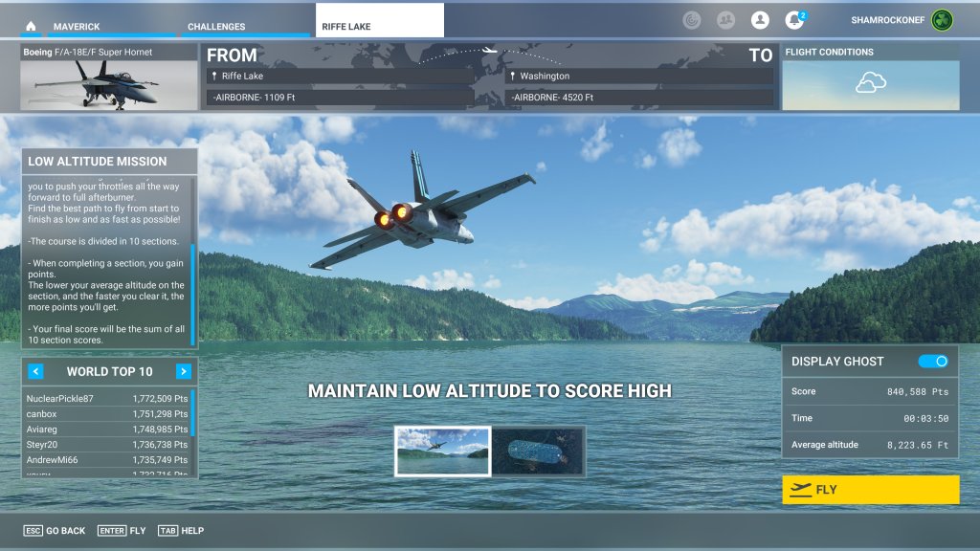Click Go Back at the bottom
Image resolution: width=980 pixels, height=551 pixels.
[55, 530]
